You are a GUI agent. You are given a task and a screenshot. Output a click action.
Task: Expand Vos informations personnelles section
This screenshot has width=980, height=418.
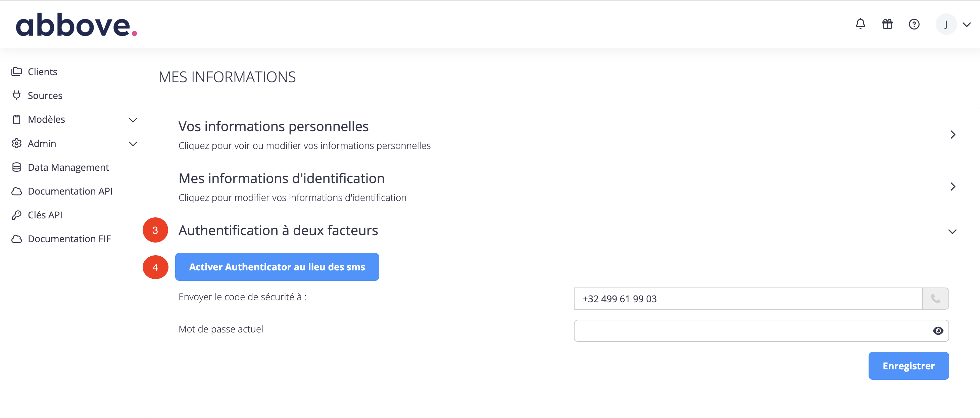click(x=952, y=135)
